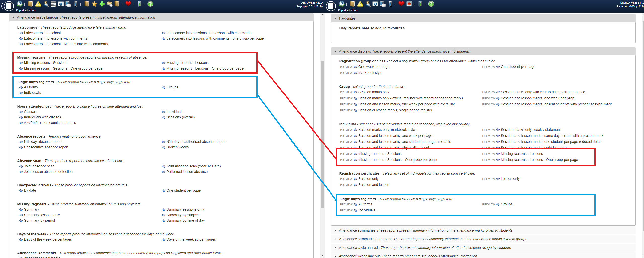Open Session marks only, weekly statement report
The width and height of the screenshot is (644, 258).
click(531, 130)
